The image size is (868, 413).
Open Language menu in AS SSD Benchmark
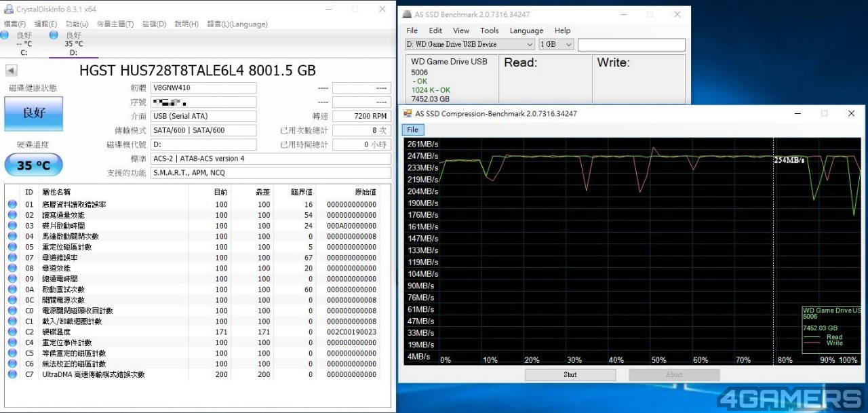coord(526,31)
